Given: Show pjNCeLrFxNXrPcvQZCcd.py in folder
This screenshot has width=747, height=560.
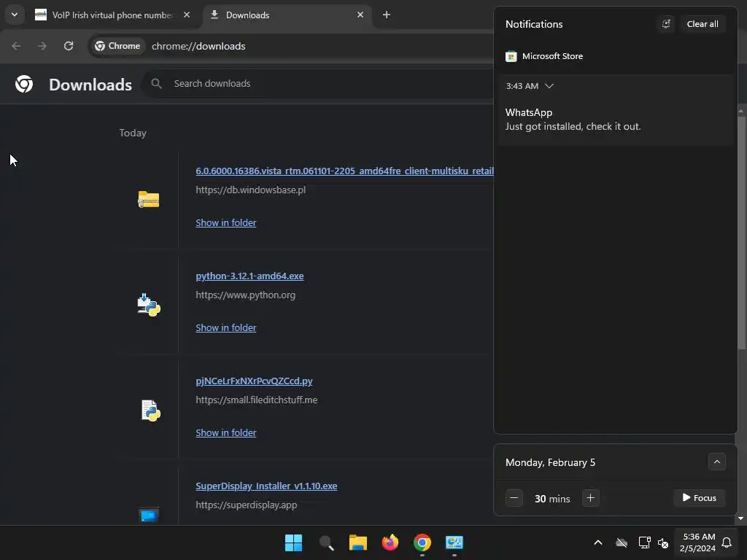Looking at the screenshot, I should coord(226,432).
